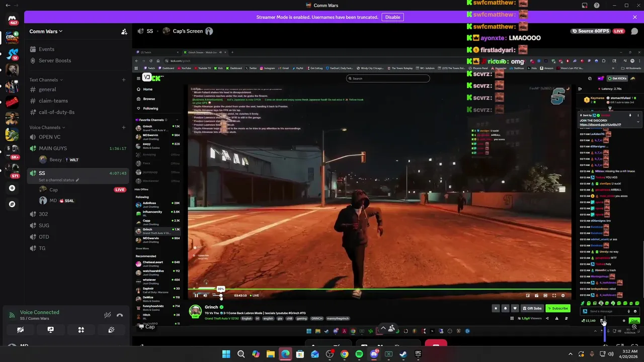Open Kick Following in left sidebar
644x362 pixels.
[x=150, y=109]
